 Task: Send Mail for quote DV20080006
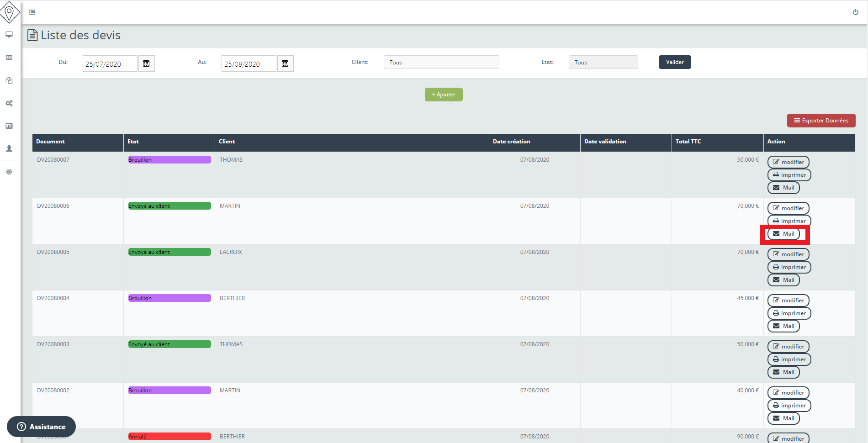pos(783,234)
